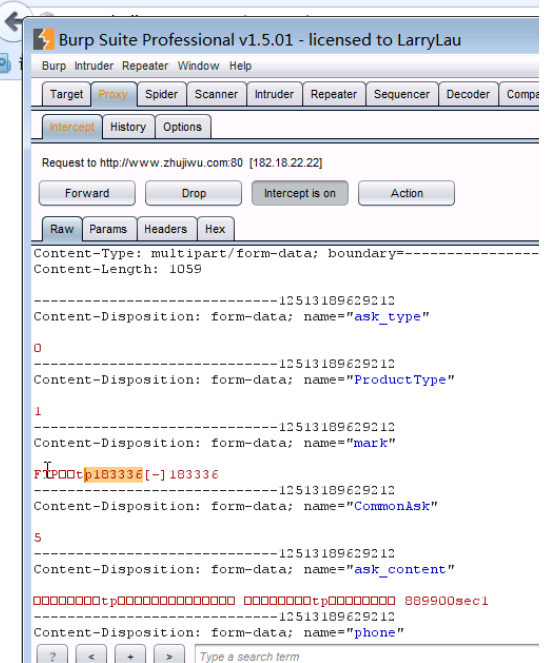558x663 pixels.
Task: Select the Proxy tab
Action: click(113, 94)
